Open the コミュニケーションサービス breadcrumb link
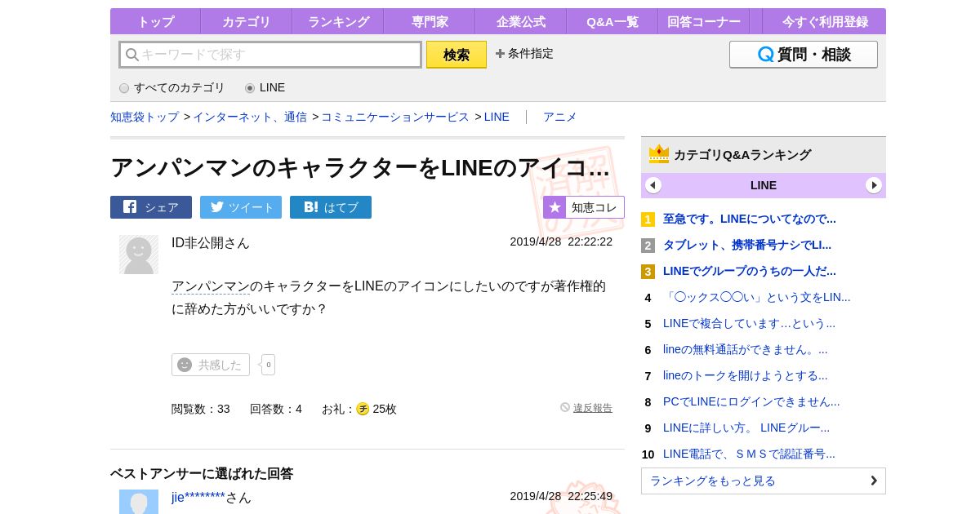Image resolution: width=980 pixels, height=514 pixels. [395, 117]
